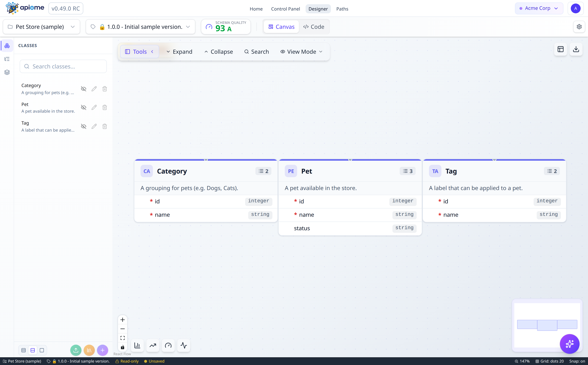Select the Designer tab
The image size is (588, 365).
(318, 9)
